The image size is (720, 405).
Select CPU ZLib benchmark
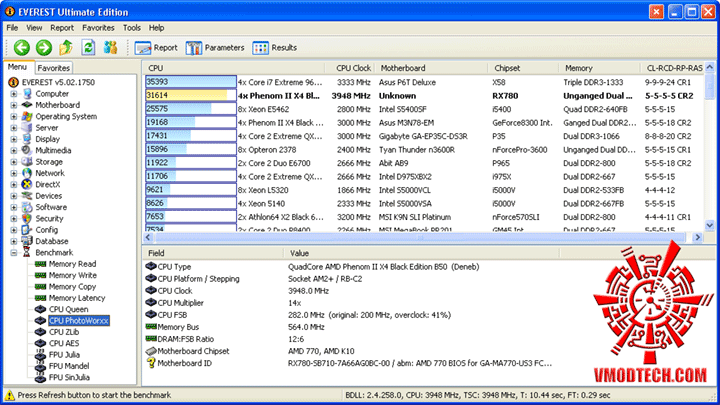pyautogui.click(x=64, y=332)
